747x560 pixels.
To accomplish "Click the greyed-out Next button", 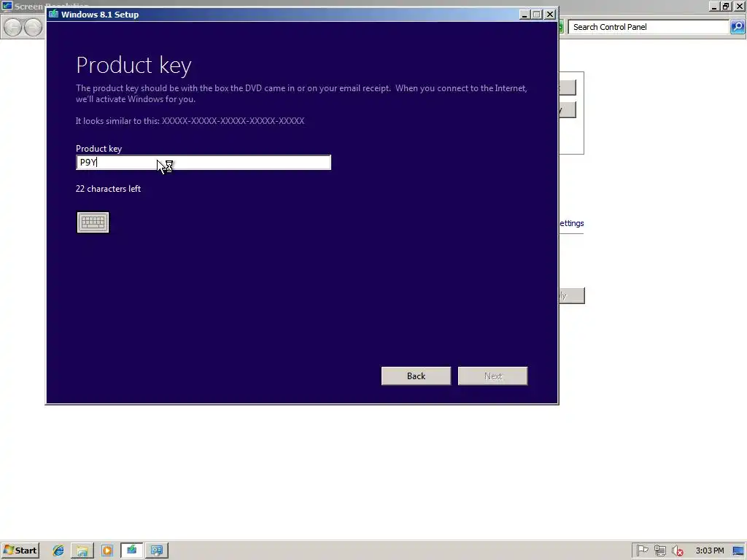I will tap(492, 376).
